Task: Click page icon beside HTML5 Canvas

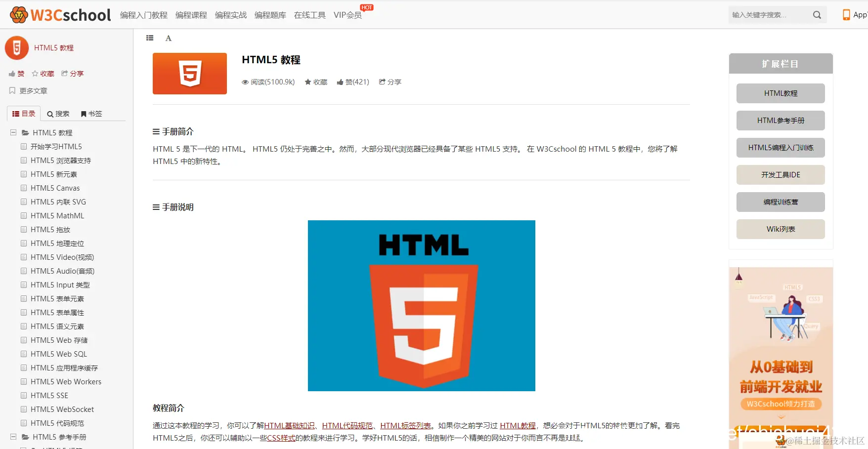Action: click(24, 188)
